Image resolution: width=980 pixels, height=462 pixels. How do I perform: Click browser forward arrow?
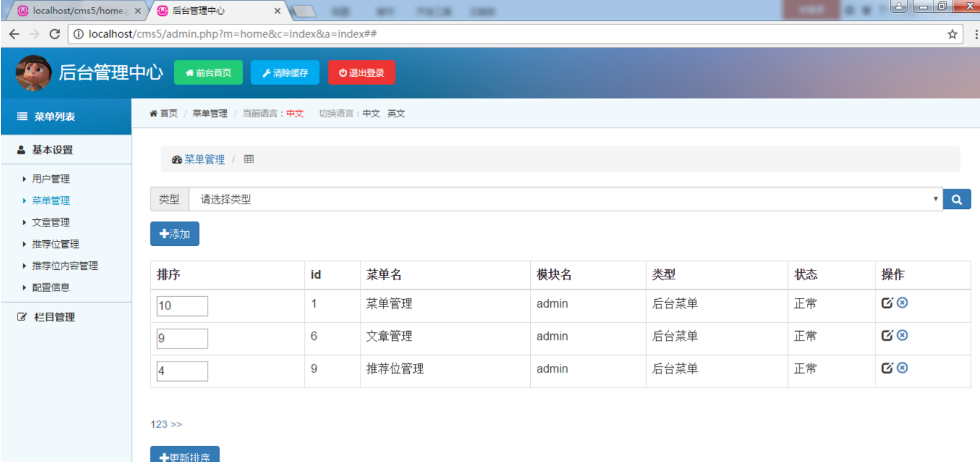(34, 34)
